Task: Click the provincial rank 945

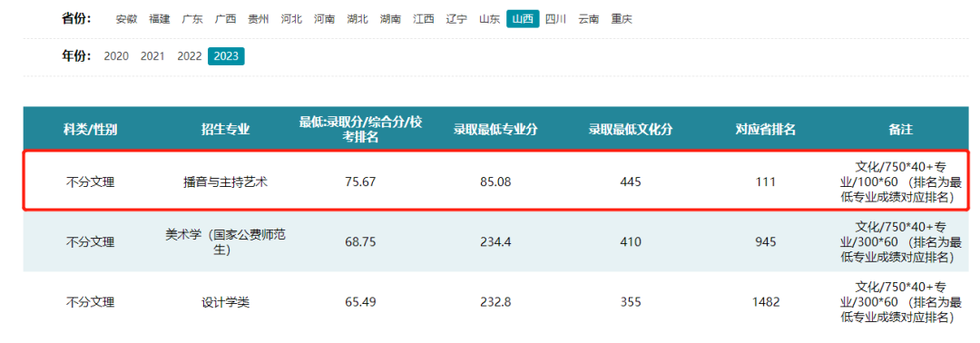Action: (766, 242)
